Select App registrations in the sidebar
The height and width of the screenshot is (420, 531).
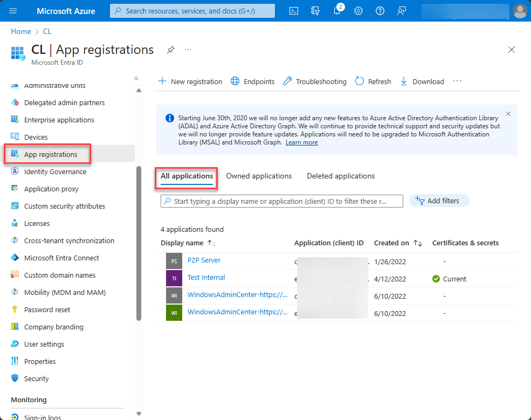pos(51,154)
